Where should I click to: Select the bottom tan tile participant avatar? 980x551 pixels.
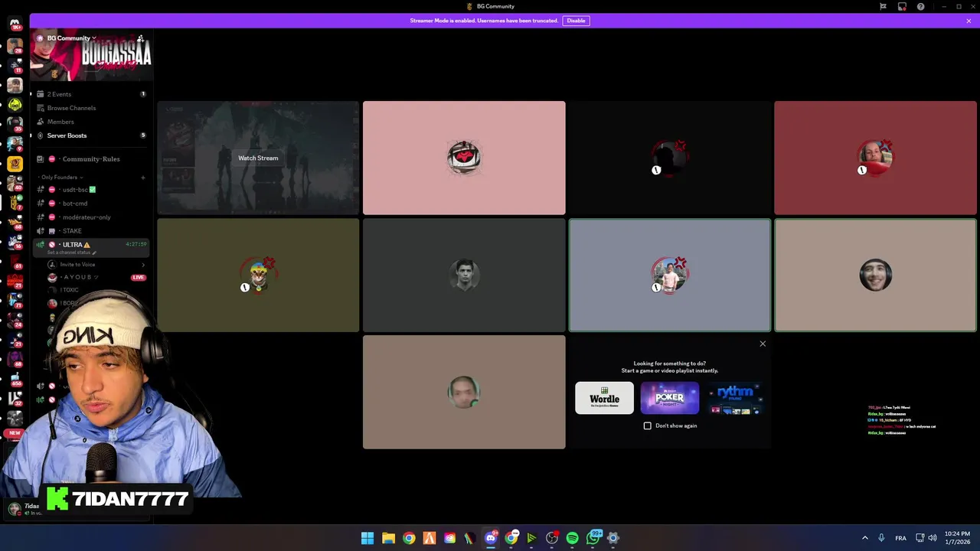coord(464,392)
